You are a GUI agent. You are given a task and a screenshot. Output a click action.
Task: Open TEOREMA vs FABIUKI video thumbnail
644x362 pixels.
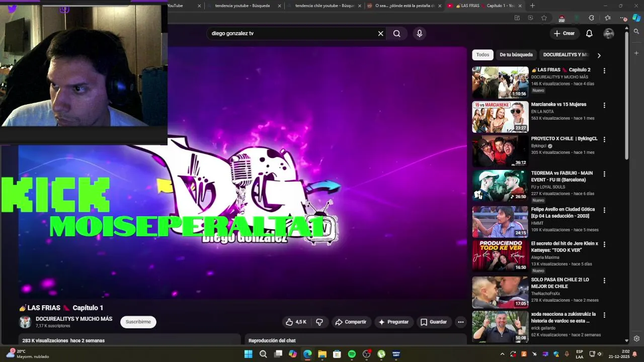click(500, 186)
